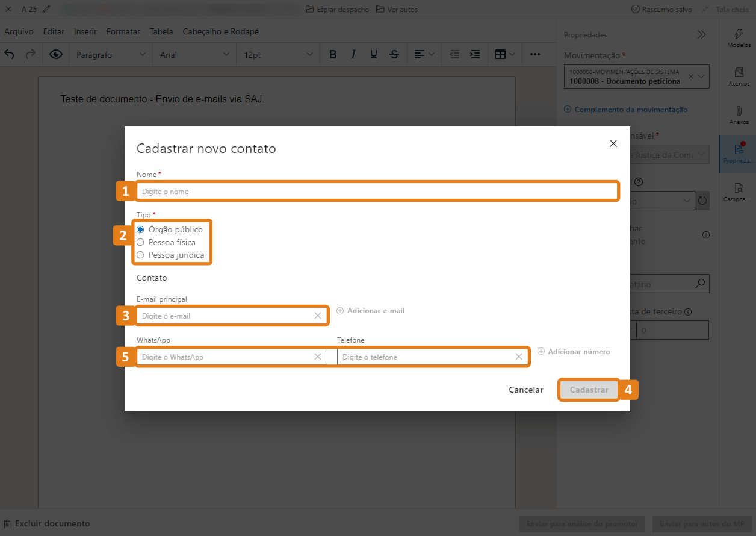Click the undo arrow icon

[10, 54]
